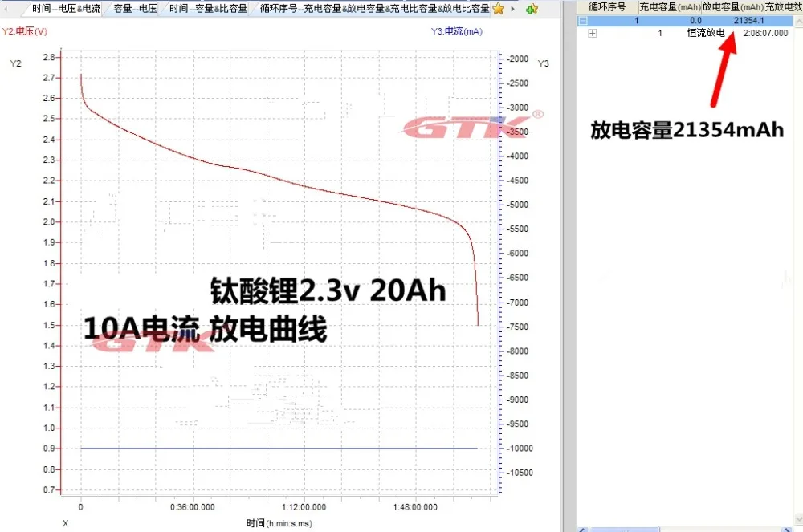Open the 循环序号--充电容量&放电容量 tab

pos(374,8)
